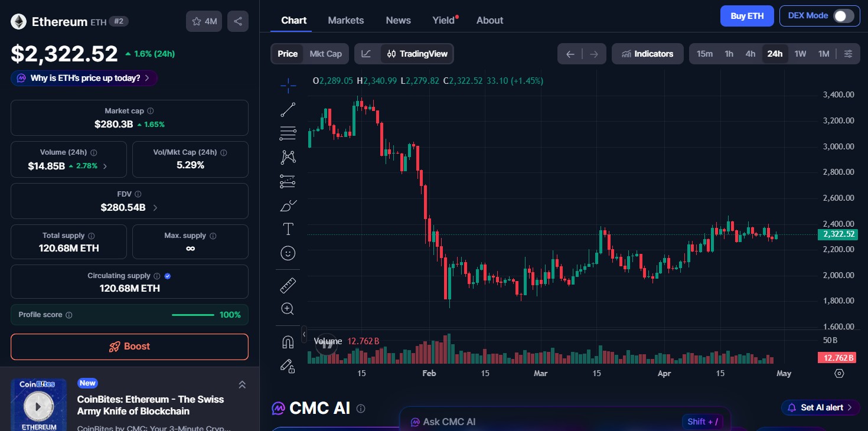
Task: Expand the Volume (24h) details chevron
Action: (105, 166)
